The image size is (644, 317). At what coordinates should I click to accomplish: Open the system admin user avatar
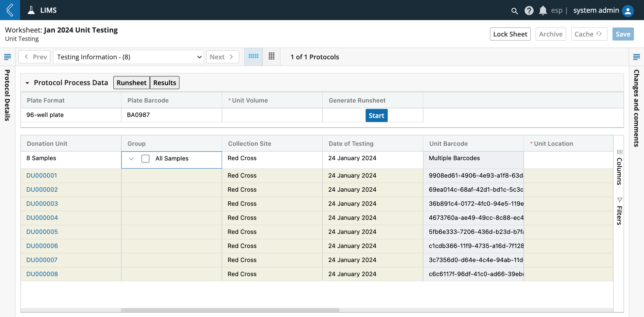[x=628, y=10]
